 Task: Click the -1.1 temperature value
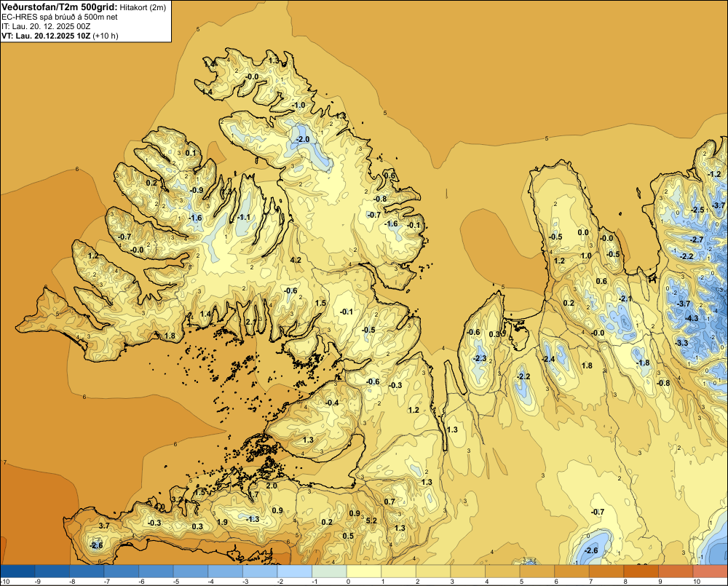coord(244,218)
